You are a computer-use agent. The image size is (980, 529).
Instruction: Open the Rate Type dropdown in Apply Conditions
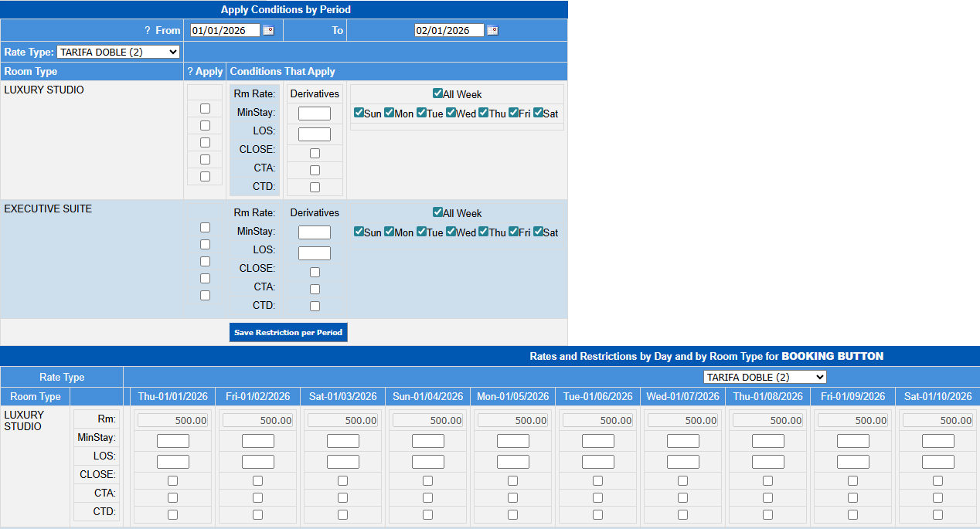click(118, 52)
